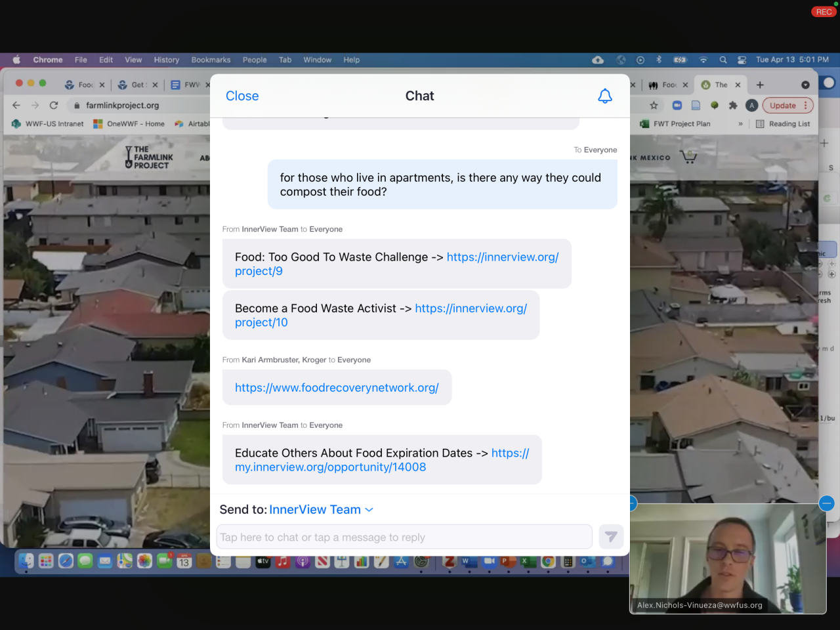The width and height of the screenshot is (840, 630).
Task: Click the chat notification bell icon
Action: tap(604, 96)
